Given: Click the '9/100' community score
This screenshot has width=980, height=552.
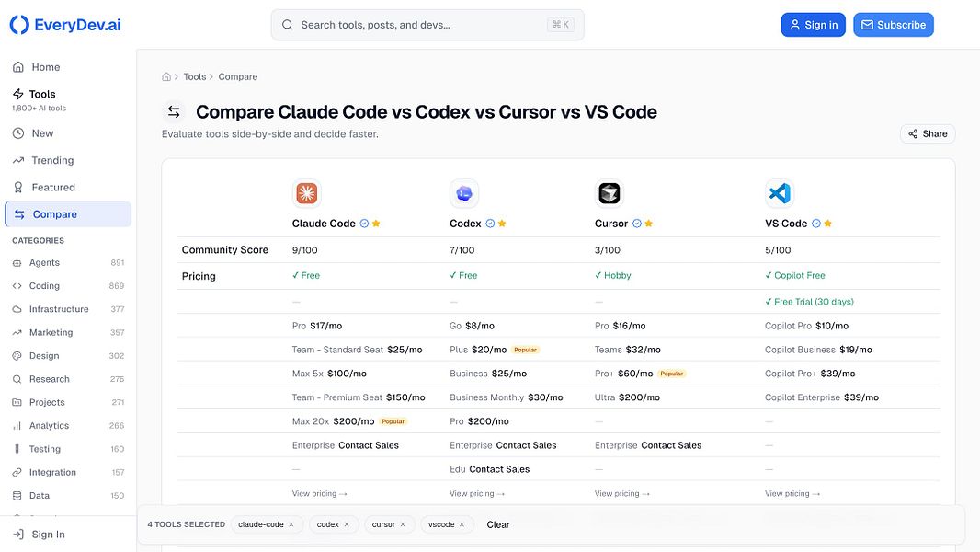Looking at the screenshot, I should 305,250.
